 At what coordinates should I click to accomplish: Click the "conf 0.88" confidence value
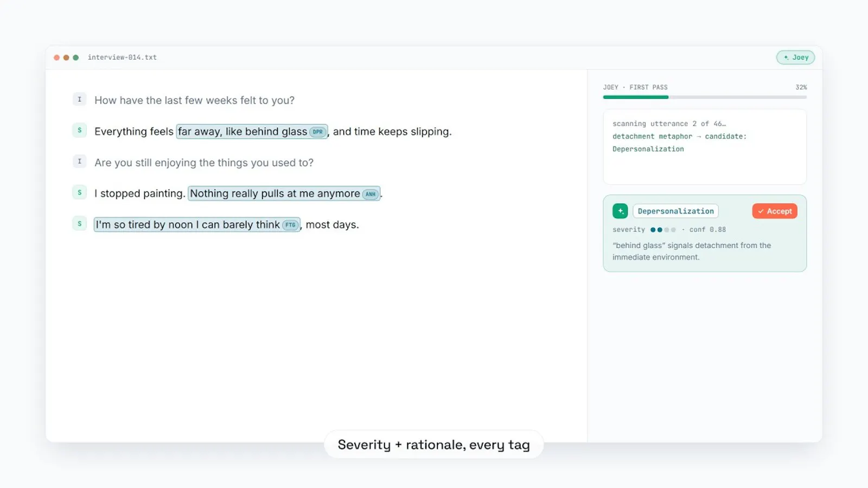click(707, 230)
